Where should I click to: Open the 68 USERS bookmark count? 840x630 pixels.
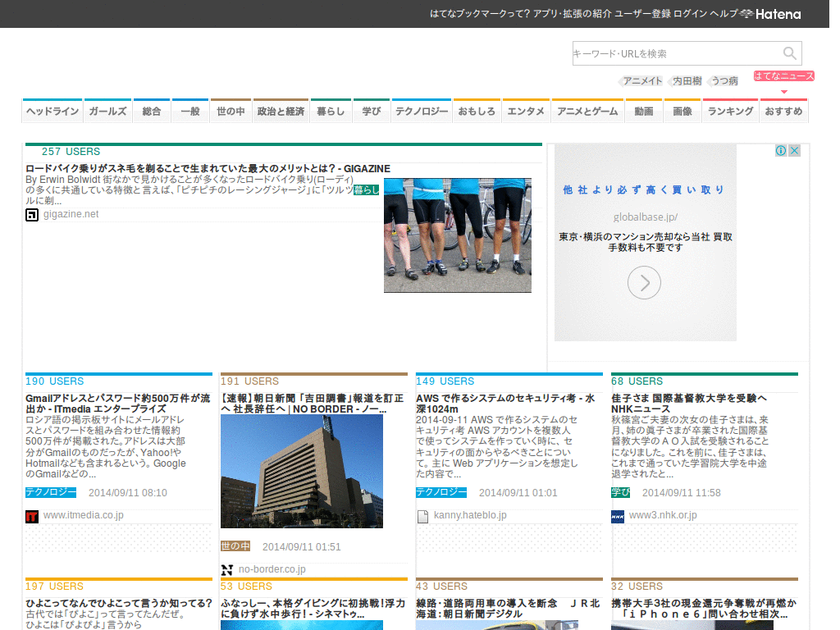tap(637, 381)
